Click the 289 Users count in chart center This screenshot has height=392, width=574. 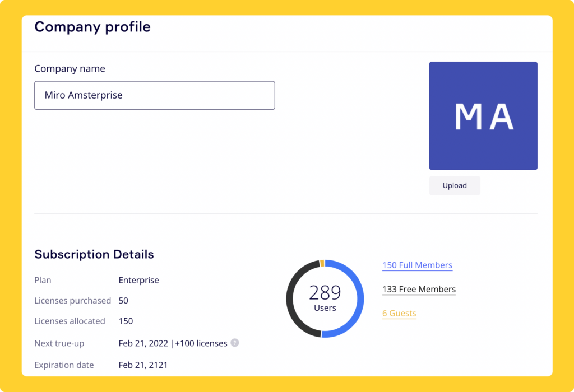point(325,297)
